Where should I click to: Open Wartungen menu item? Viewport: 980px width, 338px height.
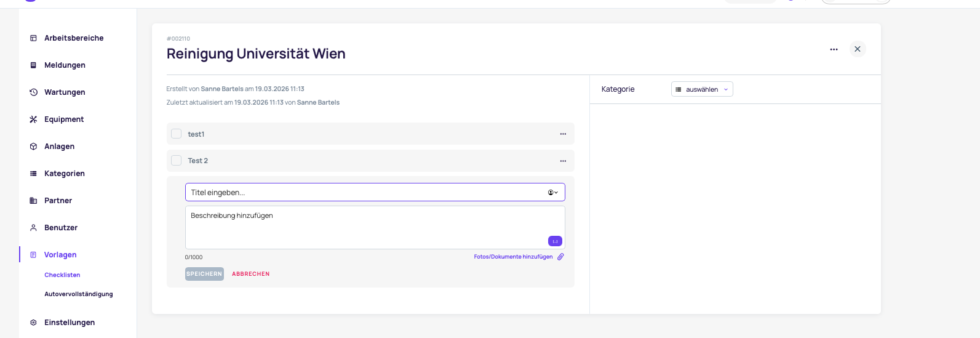click(x=65, y=92)
